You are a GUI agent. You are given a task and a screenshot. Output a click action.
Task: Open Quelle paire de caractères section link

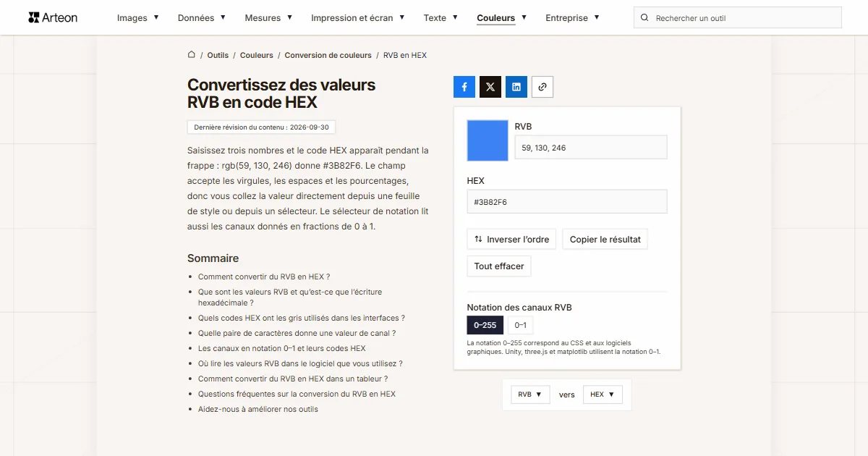[297, 333]
